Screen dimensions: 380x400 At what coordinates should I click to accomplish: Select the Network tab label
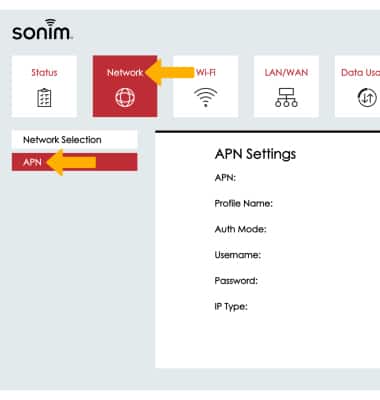(x=125, y=72)
